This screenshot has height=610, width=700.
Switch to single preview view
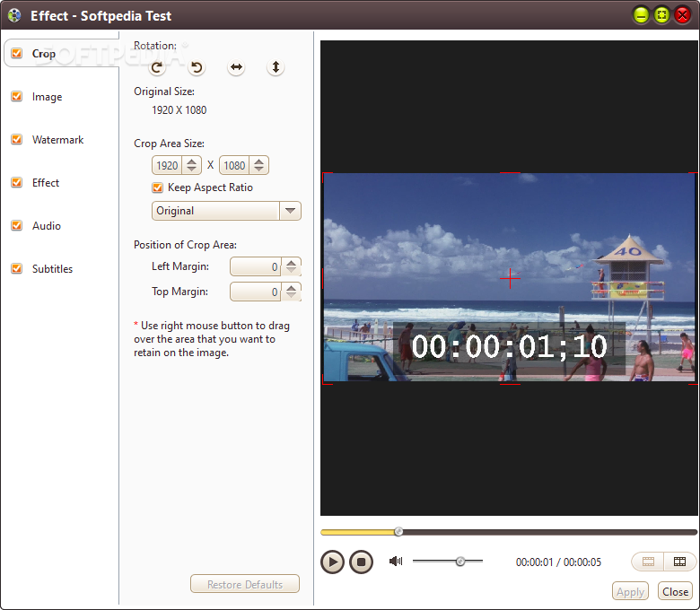click(x=648, y=562)
